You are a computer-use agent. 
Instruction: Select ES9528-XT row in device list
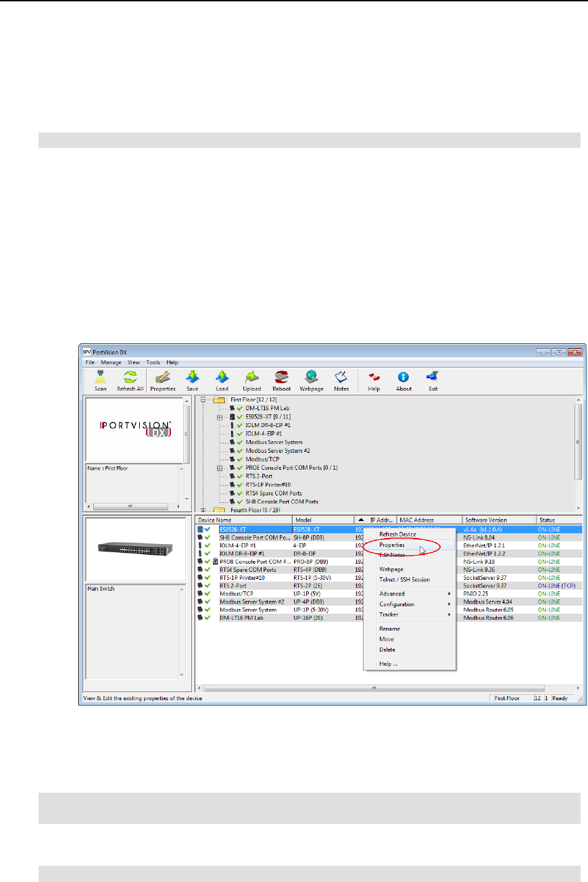(389, 529)
